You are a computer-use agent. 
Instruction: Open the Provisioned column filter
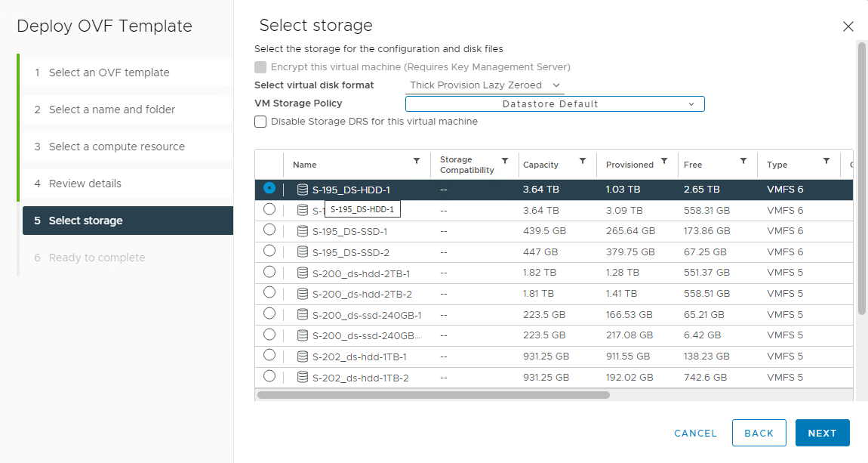pos(664,161)
